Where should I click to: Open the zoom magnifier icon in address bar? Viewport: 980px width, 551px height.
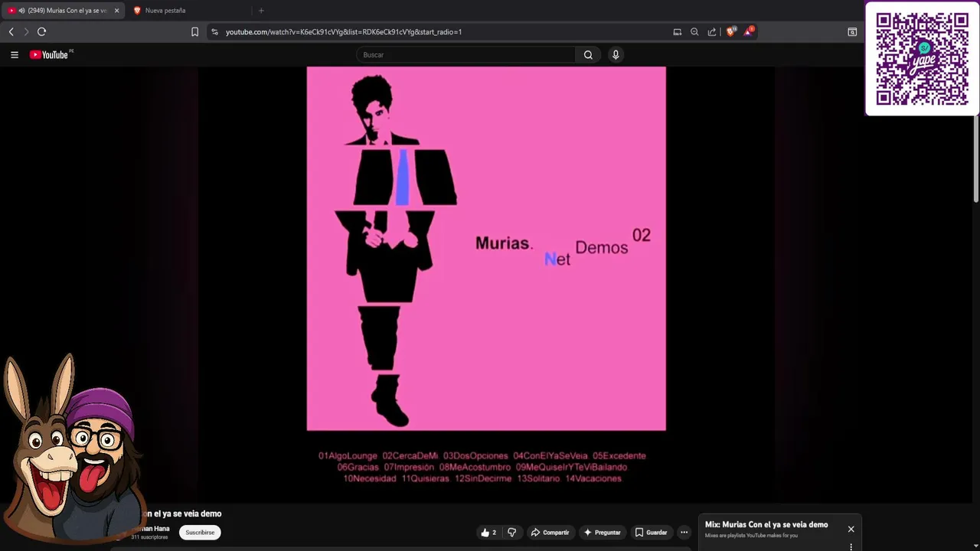tap(694, 32)
